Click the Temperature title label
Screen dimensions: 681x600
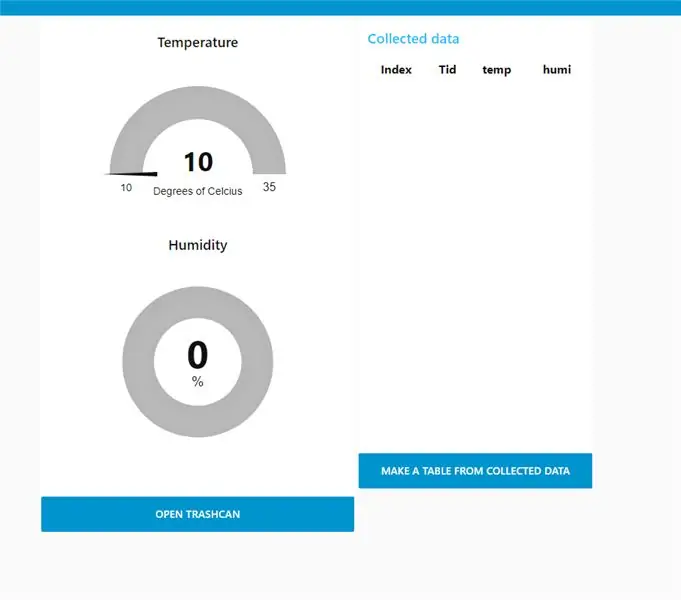pyautogui.click(x=198, y=43)
